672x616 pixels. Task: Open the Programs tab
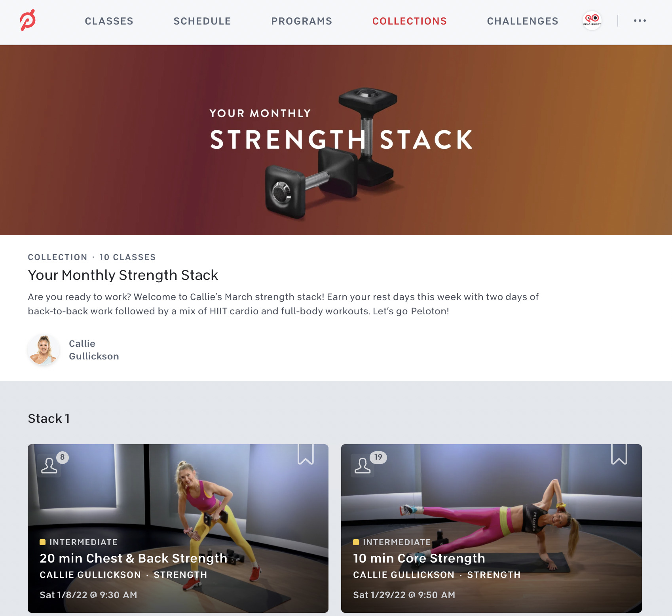click(302, 21)
